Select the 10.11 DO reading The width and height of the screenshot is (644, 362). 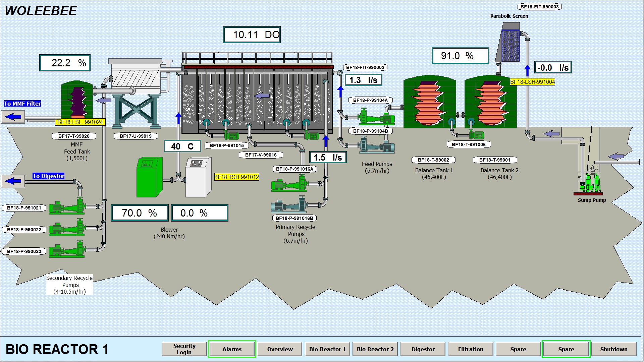click(252, 35)
